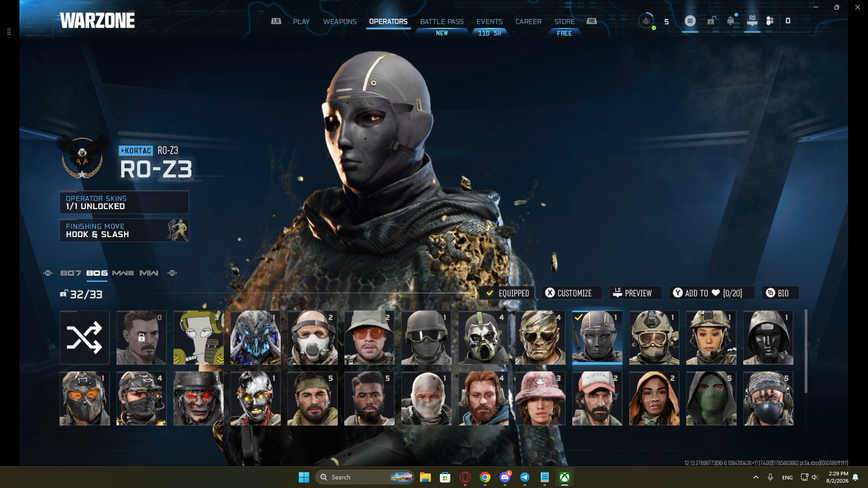Open Windows Start menu

click(x=304, y=477)
